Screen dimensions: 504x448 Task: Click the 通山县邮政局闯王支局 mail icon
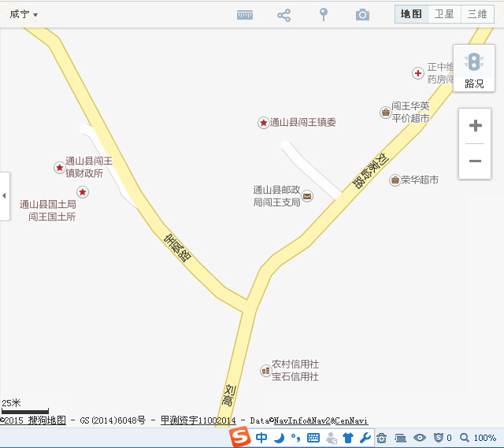307,196
